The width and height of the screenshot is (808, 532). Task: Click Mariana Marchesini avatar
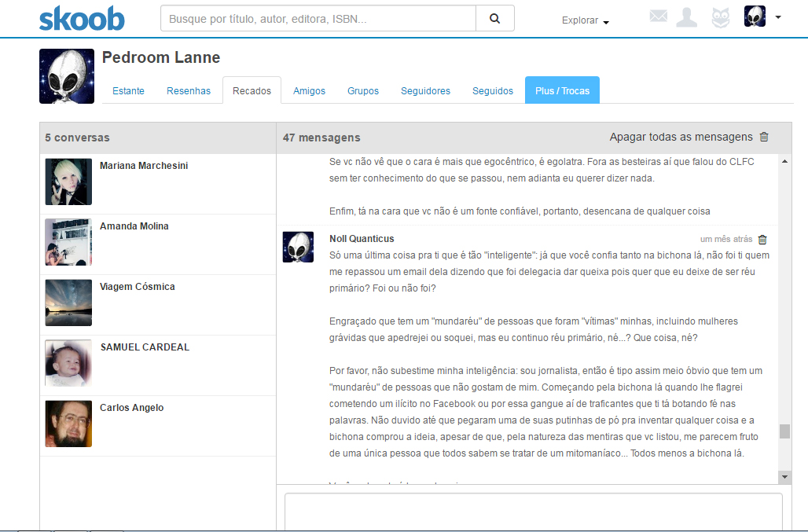68,182
